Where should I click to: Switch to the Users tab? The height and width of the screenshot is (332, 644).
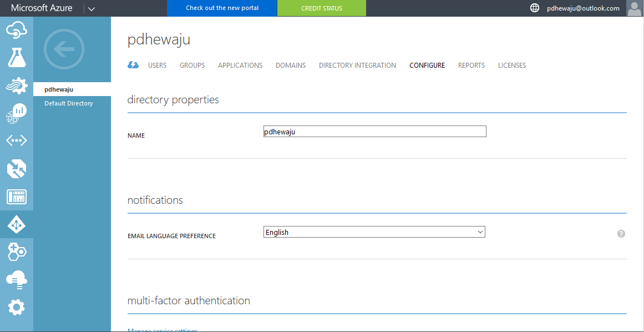[x=157, y=66]
